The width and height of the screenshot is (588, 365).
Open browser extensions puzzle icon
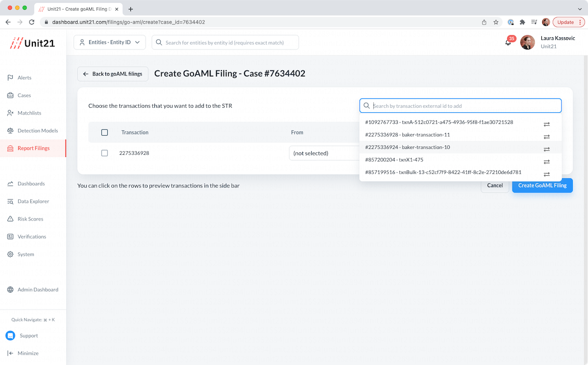tap(522, 22)
